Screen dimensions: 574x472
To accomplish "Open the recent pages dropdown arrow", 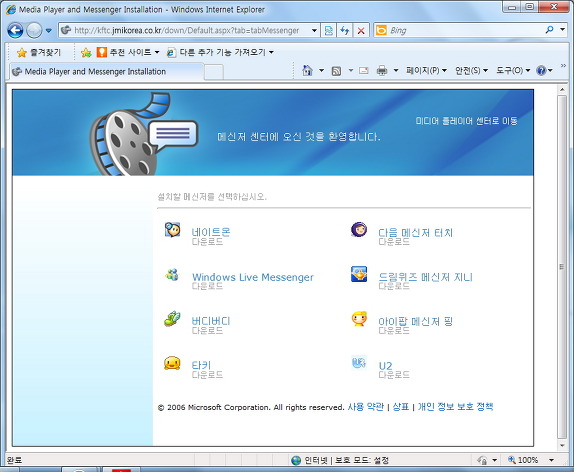I will 48,31.
